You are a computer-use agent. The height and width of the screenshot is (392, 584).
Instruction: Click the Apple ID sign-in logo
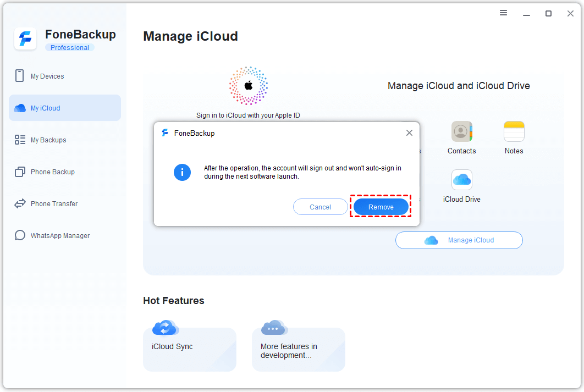tap(249, 86)
